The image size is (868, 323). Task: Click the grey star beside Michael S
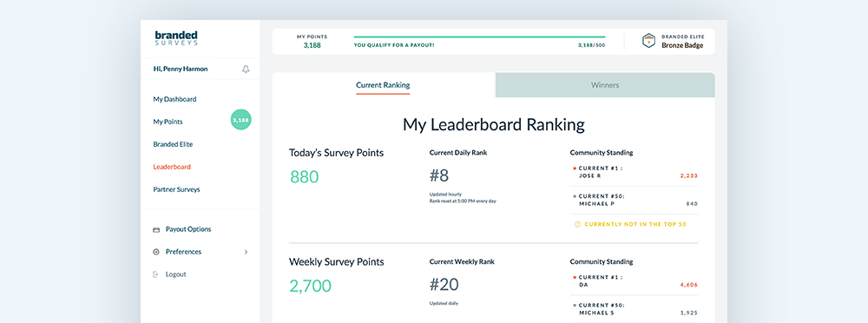574,306
